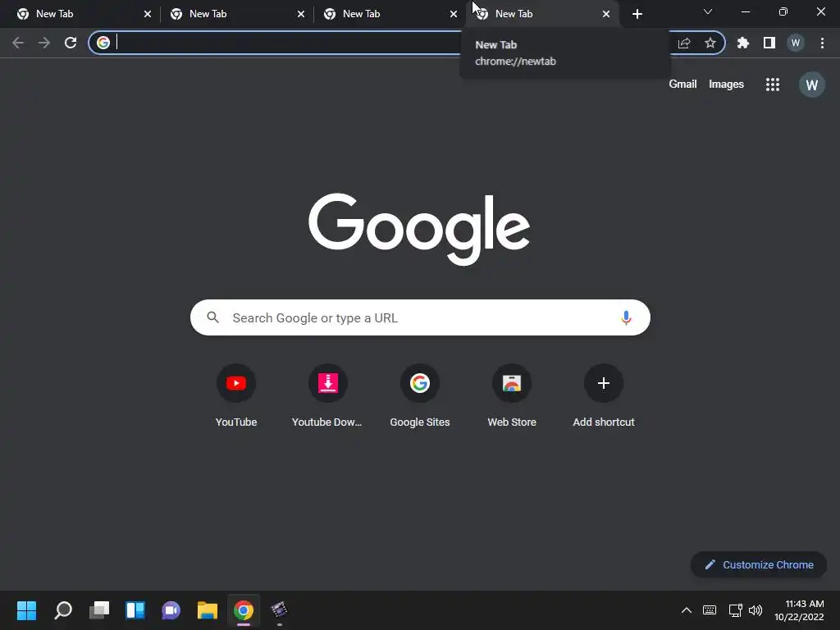The height and width of the screenshot is (630, 840).
Task: Open Gmail link
Action: click(x=682, y=84)
